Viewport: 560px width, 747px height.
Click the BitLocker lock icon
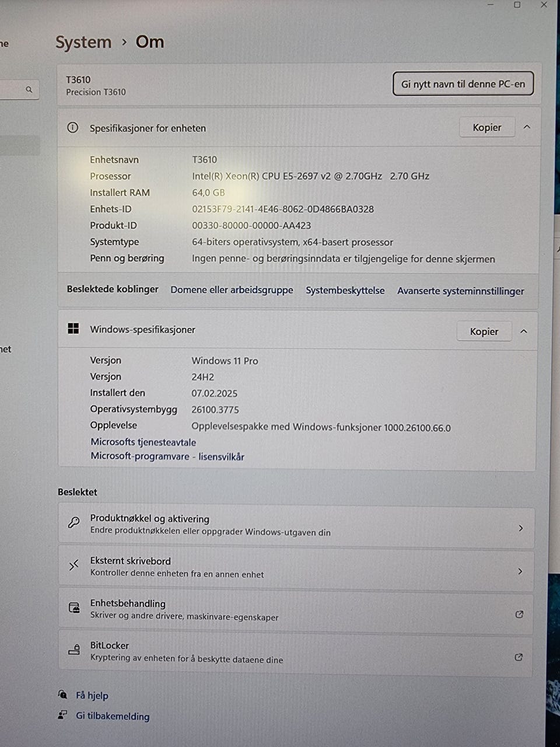tap(74, 650)
